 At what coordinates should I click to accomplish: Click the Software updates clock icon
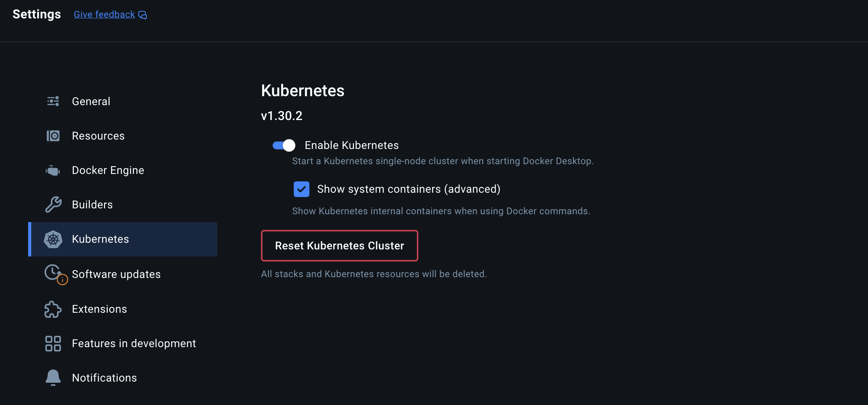click(x=53, y=272)
